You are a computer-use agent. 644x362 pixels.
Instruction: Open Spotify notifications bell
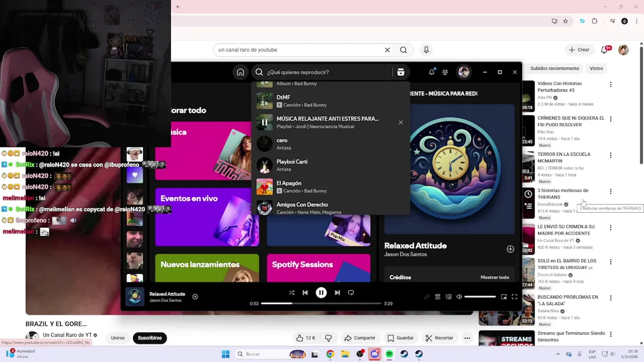[431, 72]
